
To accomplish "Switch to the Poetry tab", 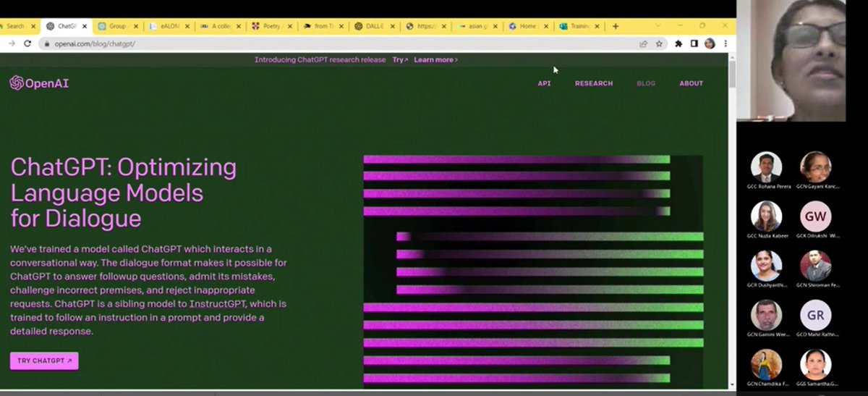I will point(271,26).
